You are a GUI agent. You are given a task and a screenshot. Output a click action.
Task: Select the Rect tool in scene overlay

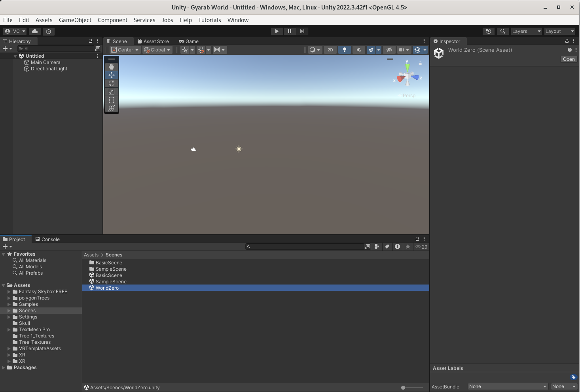[112, 100]
